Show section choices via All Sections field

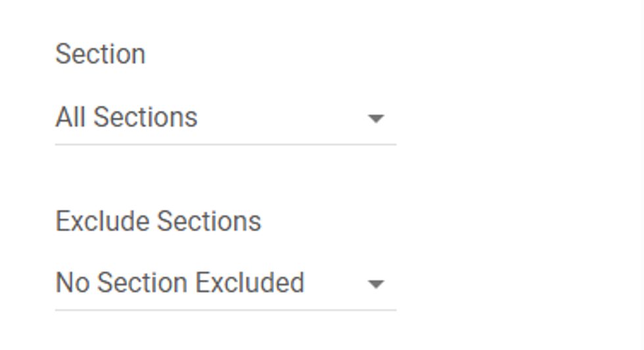[x=225, y=118]
